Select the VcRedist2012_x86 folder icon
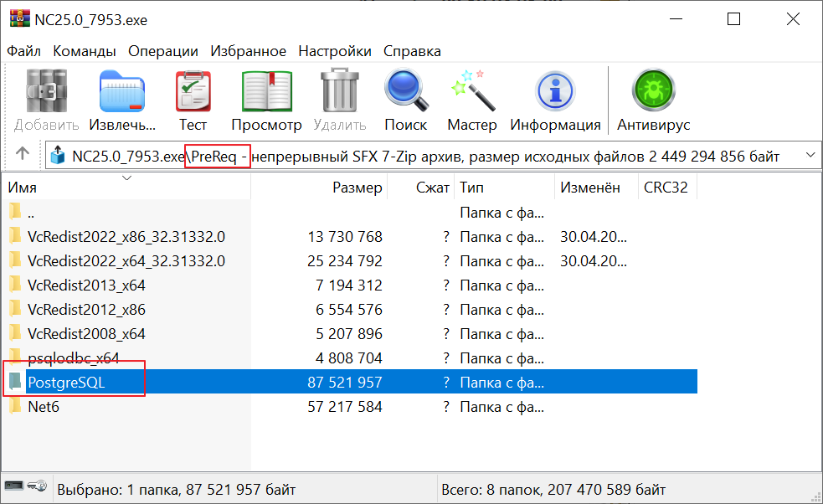The height and width of the screenshot is (504, 823). [x=15, y=308]
